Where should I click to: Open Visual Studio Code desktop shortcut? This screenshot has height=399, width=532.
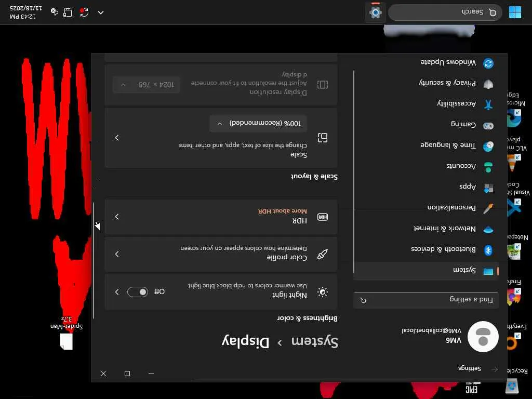tap(516, 200)
